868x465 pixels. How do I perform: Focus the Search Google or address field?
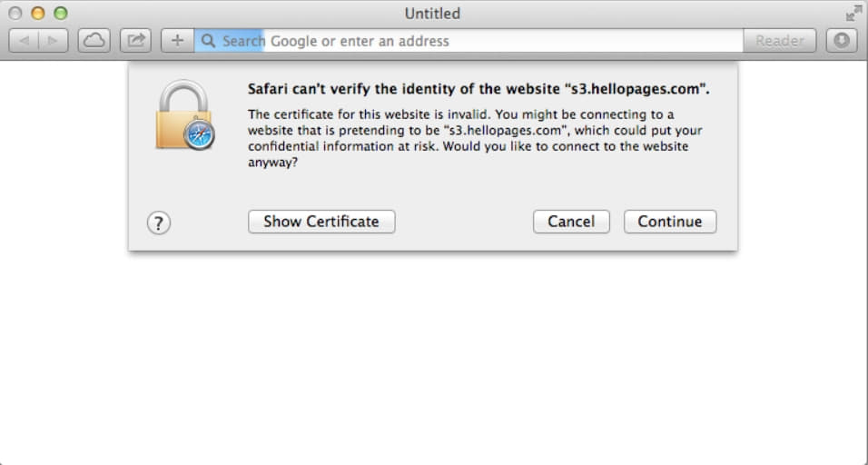click(469, 41)
